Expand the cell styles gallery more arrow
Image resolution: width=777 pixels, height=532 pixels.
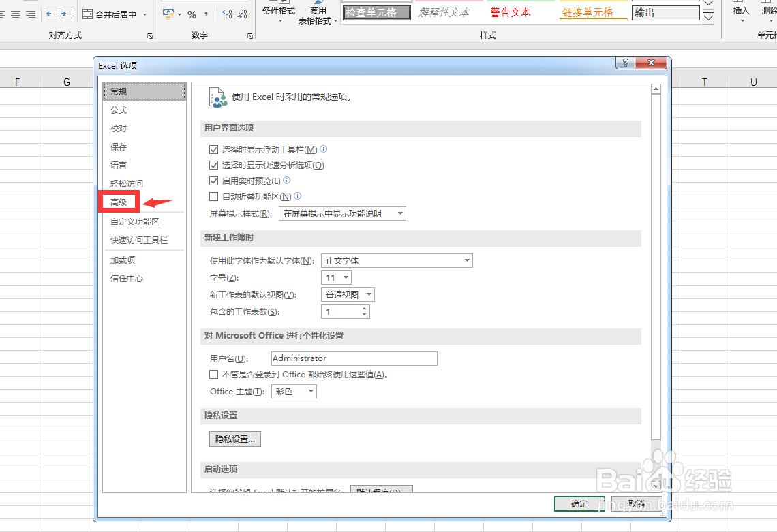[709, 18]
